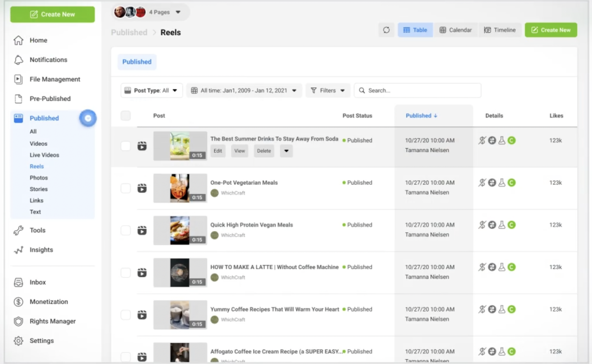Open Insights via the graph icon

(x=18, y=250)
